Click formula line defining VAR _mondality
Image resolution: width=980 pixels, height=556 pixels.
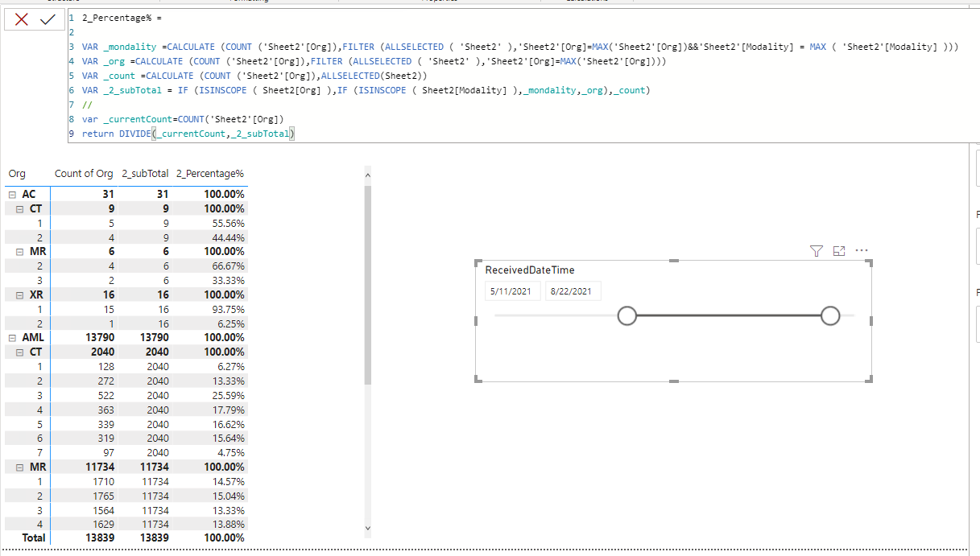pyautogui.click(x=520, y=47)
